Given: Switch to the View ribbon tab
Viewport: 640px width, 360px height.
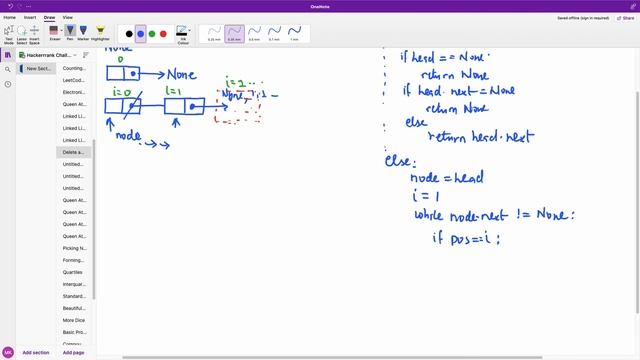Looking at the screenshot, I should click(x=67, y=18).
